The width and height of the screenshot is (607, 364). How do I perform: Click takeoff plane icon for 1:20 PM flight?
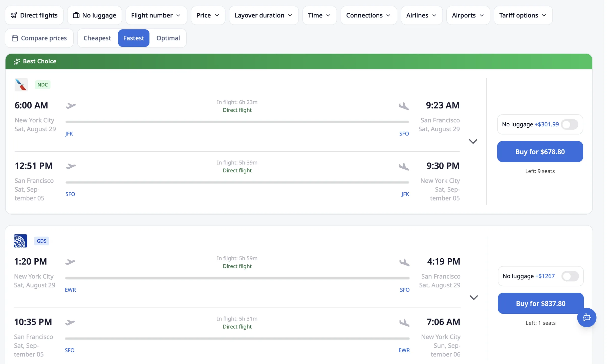coord(70,262)
